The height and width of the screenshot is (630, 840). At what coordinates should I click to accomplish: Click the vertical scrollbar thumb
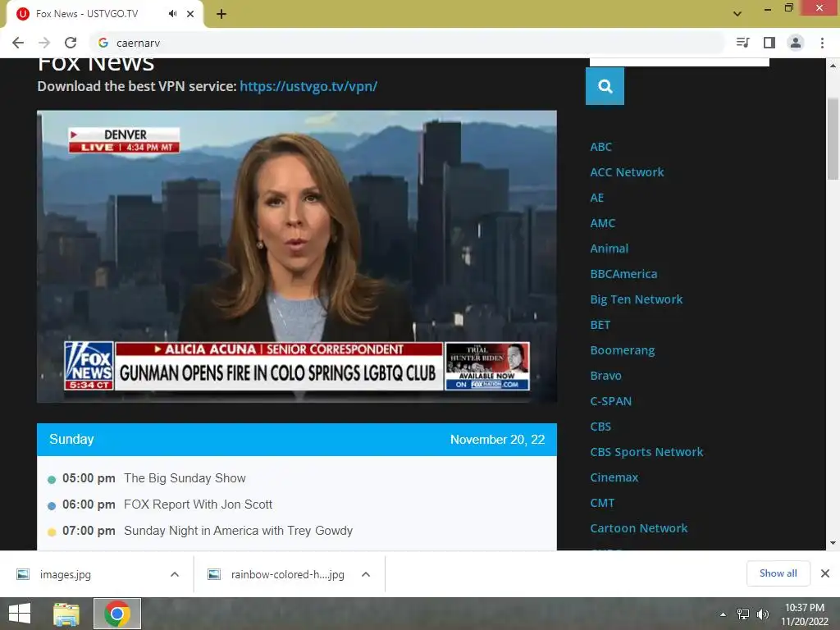pos(833,139)
